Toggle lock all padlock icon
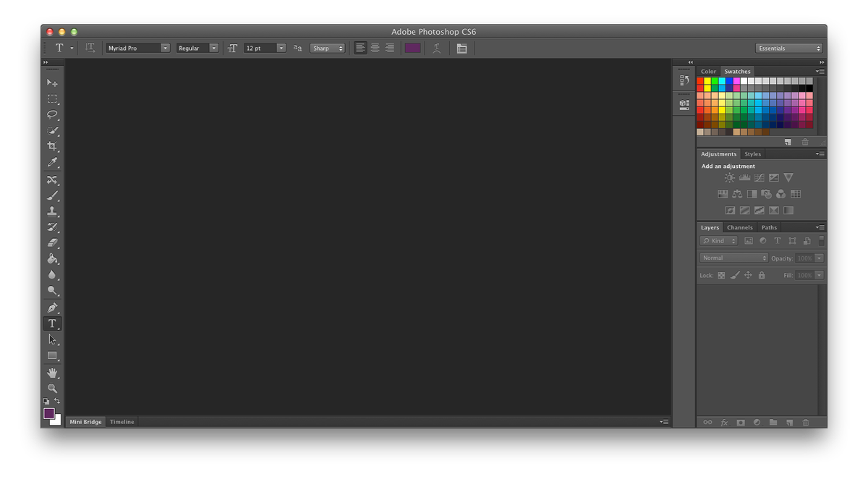Viewport: 868px width, 482px height. click(762, 275)
